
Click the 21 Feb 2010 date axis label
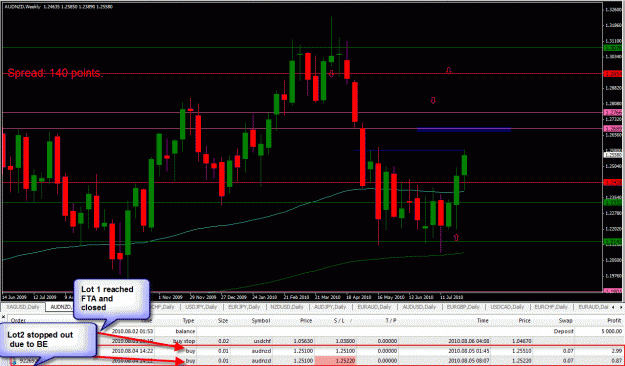tap(295, 297)
